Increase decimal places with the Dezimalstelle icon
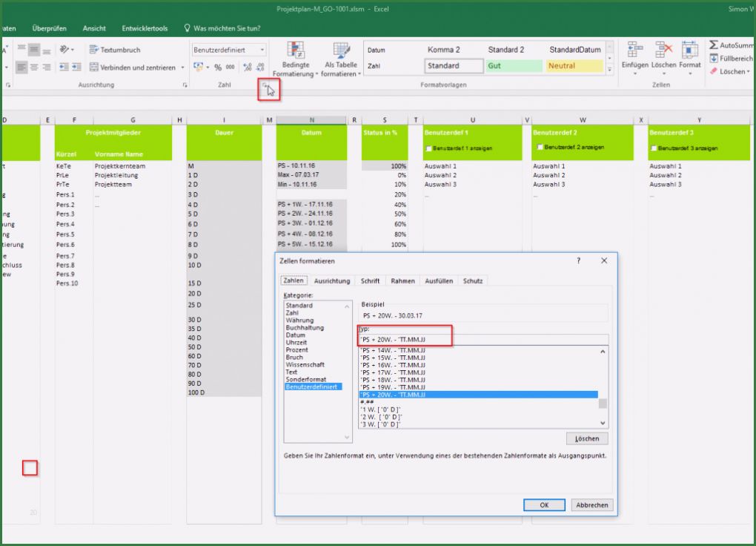The width and height of the screenshot is (756, 546). tap(247, 65)
